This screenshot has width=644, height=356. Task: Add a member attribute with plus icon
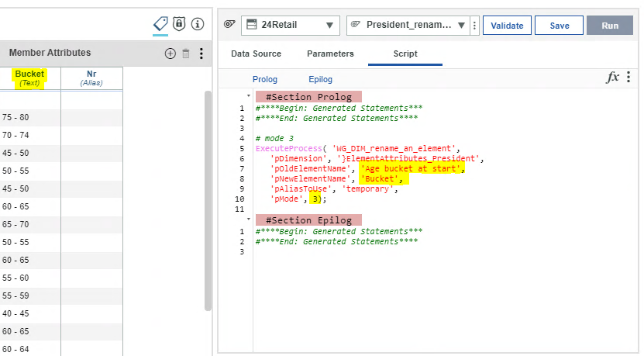point(170,54)
